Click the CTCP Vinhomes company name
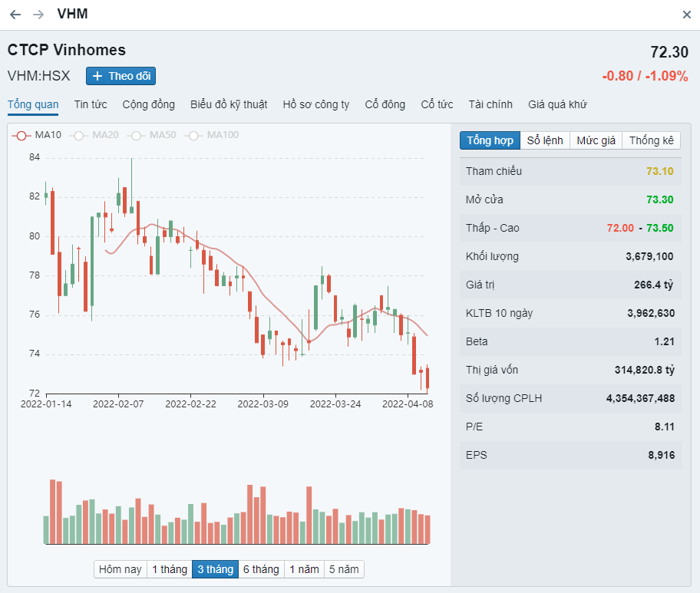This screenshot has width=700, height=593. click(67, 50)
